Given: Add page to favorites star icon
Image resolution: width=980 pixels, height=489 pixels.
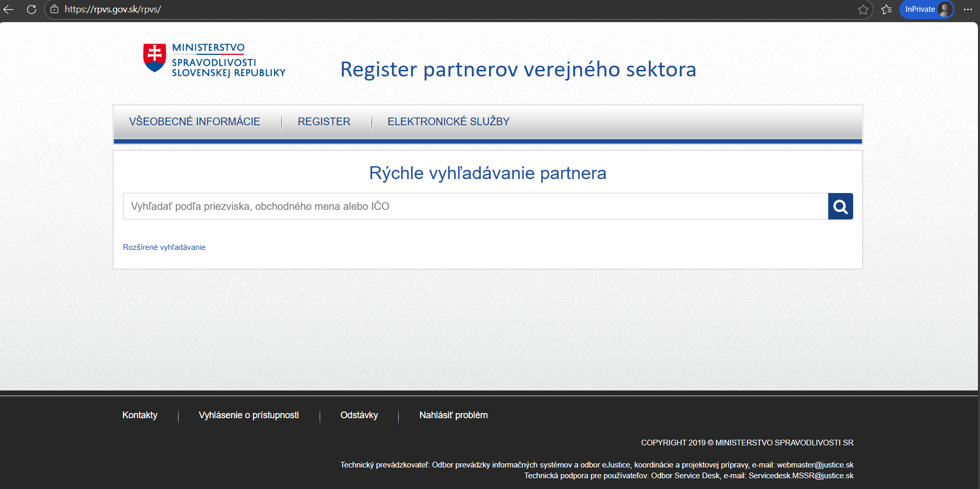Looking at the screenshot, I should pos(863,9).
